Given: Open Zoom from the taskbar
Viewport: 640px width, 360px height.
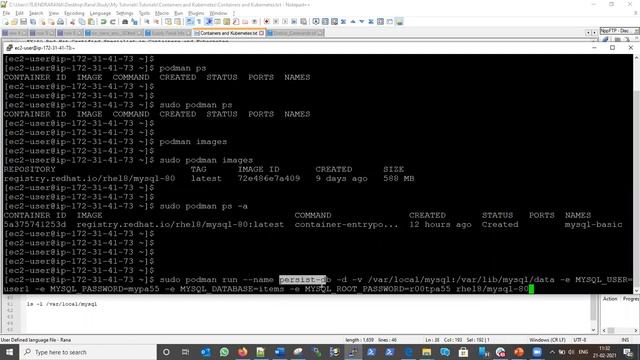Looking at the screenshot, I should click(x=537, y=352).
